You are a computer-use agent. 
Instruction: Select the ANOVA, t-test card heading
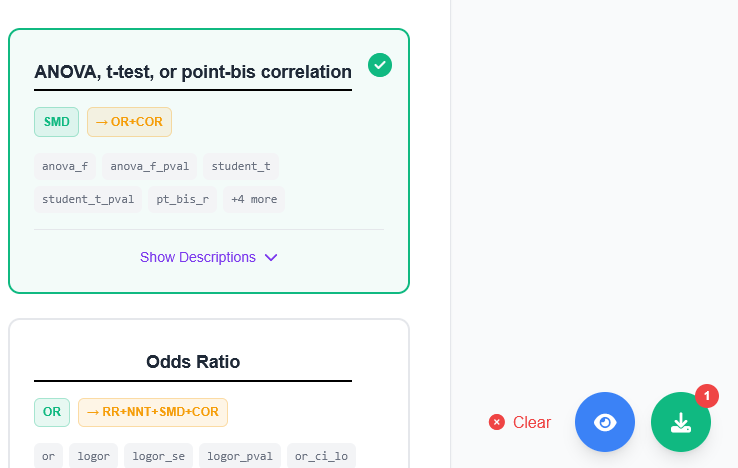(193, 72)
